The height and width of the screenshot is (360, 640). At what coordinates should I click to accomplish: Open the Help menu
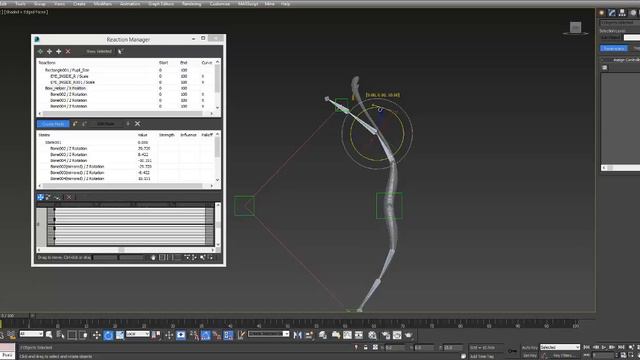(x=285, y=4)
